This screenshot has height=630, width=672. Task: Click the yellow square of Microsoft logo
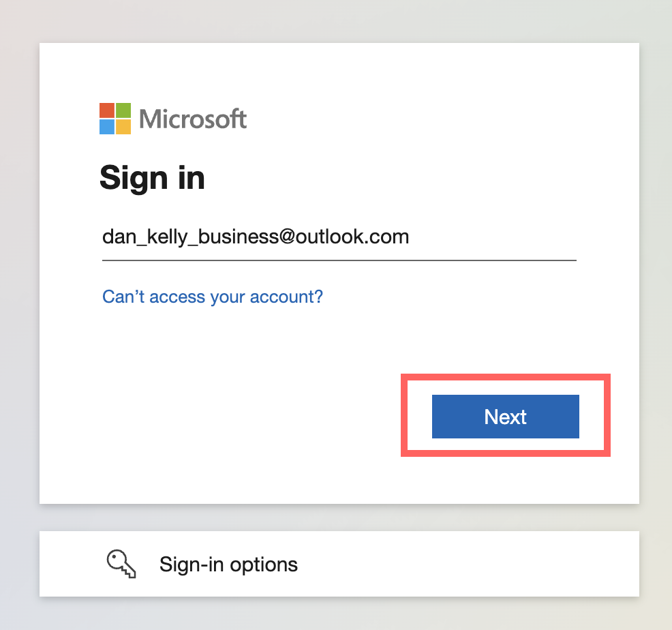(x=123, y=127)
